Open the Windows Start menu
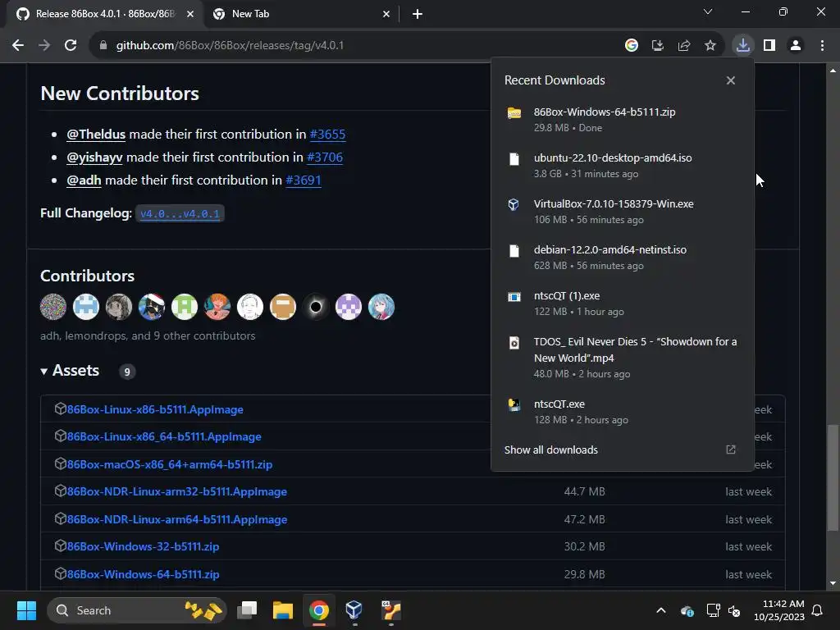 (x=26, y=610)
